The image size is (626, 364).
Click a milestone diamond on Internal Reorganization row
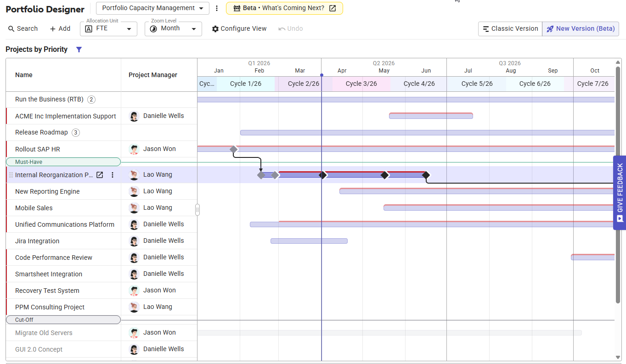click(x=323, y=175)
